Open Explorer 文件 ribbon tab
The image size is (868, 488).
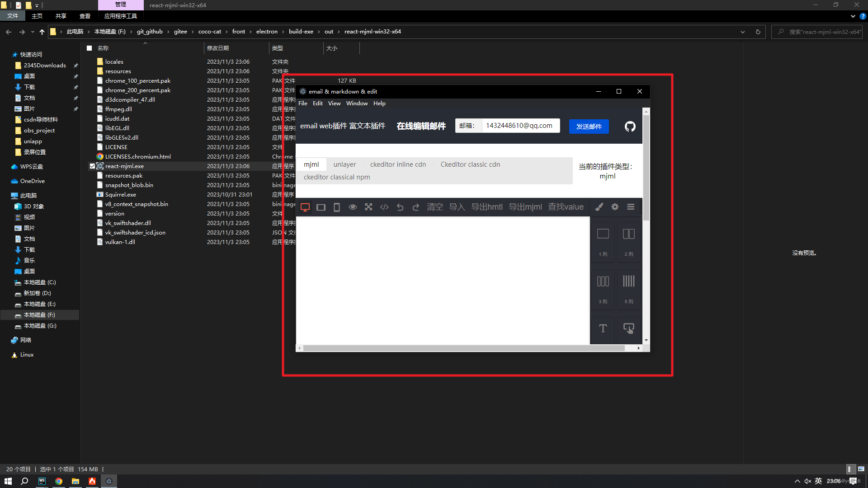(x=13, y=16)
